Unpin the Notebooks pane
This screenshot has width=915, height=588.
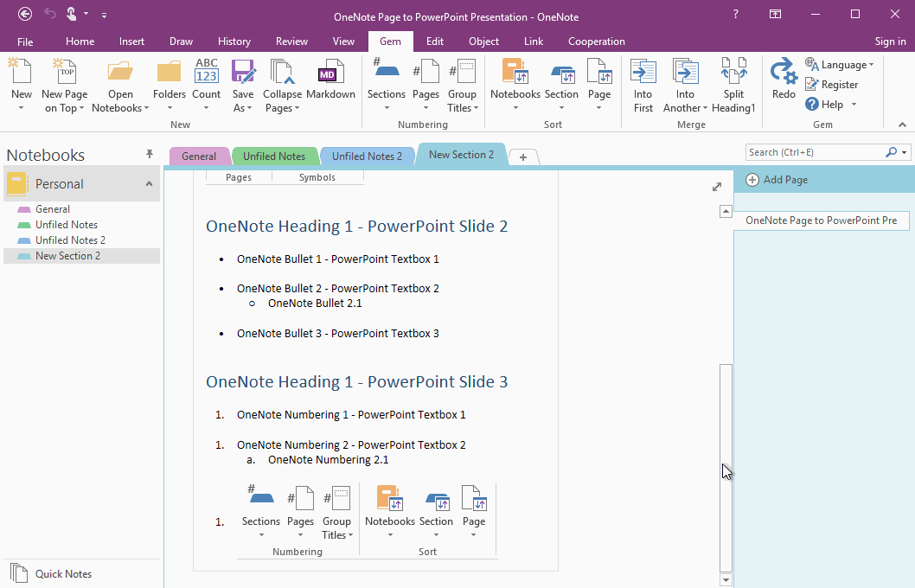(150, 154)
